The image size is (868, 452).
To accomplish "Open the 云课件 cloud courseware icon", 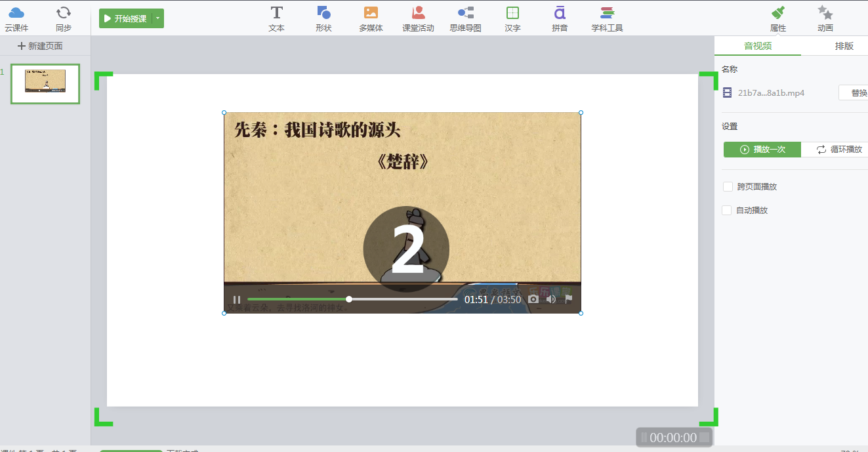I will point(16,18).
